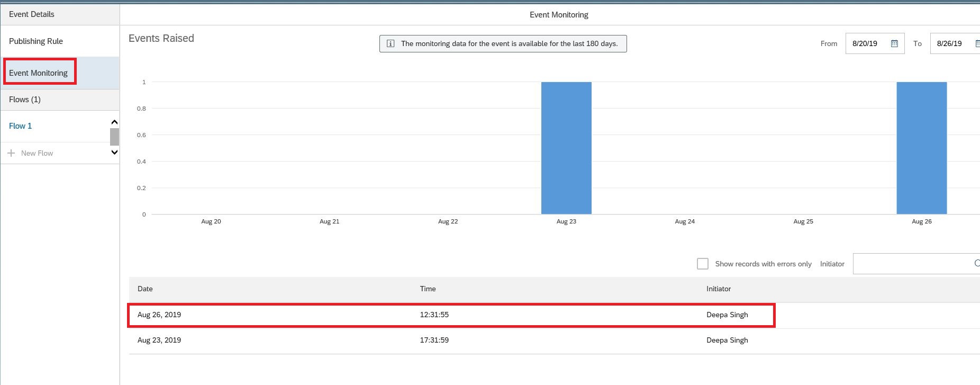Click the Initiator column header
Screen dimensions: 980x385
(719, 289)
